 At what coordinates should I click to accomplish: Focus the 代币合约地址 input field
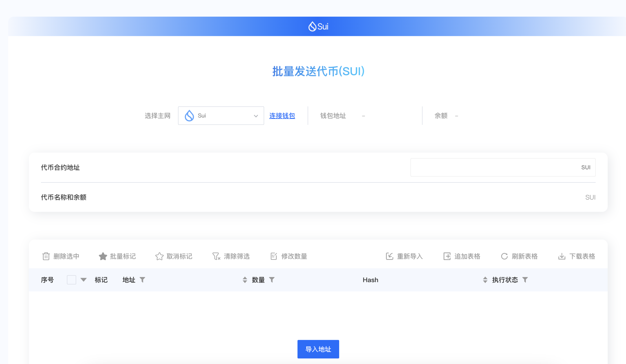[x=494, y=168]
